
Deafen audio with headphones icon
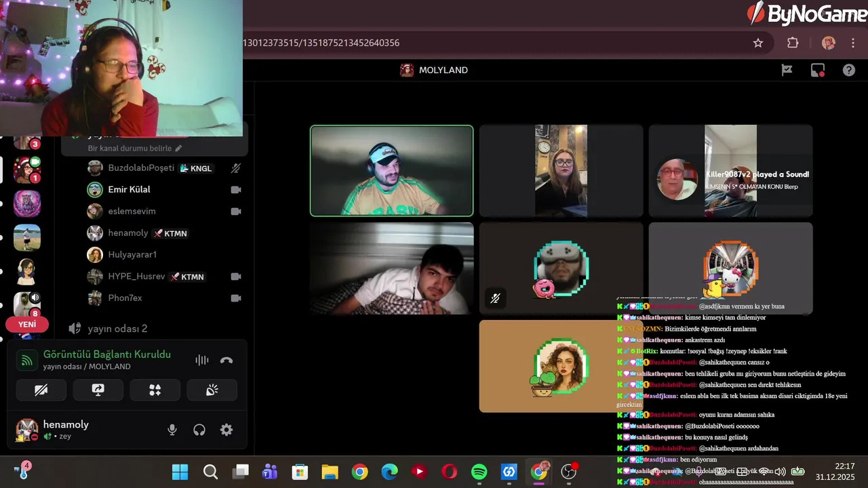coord(199,430)
